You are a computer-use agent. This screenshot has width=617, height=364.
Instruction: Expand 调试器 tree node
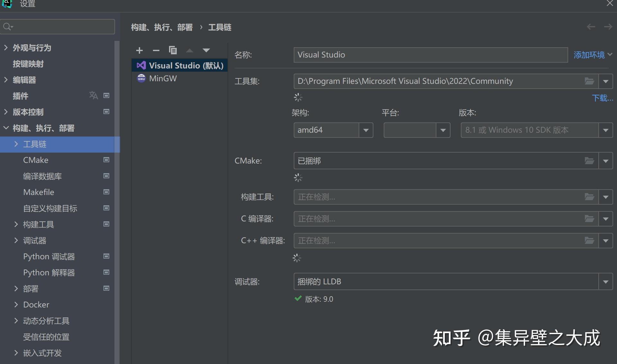[16, 241]
